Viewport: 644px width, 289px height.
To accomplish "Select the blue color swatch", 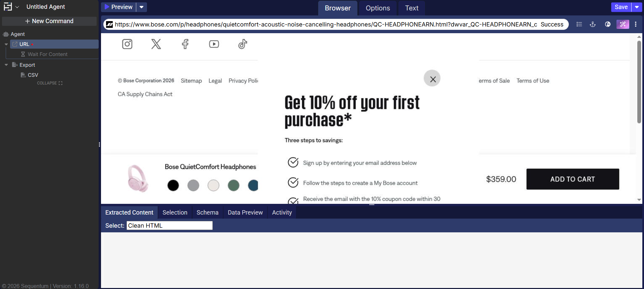I will [x=253, y=185].
